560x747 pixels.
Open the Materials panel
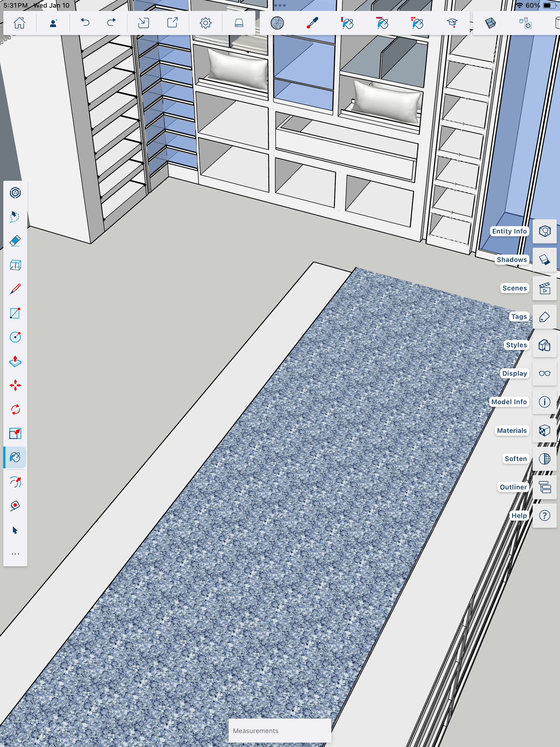(x=545, y=431)
